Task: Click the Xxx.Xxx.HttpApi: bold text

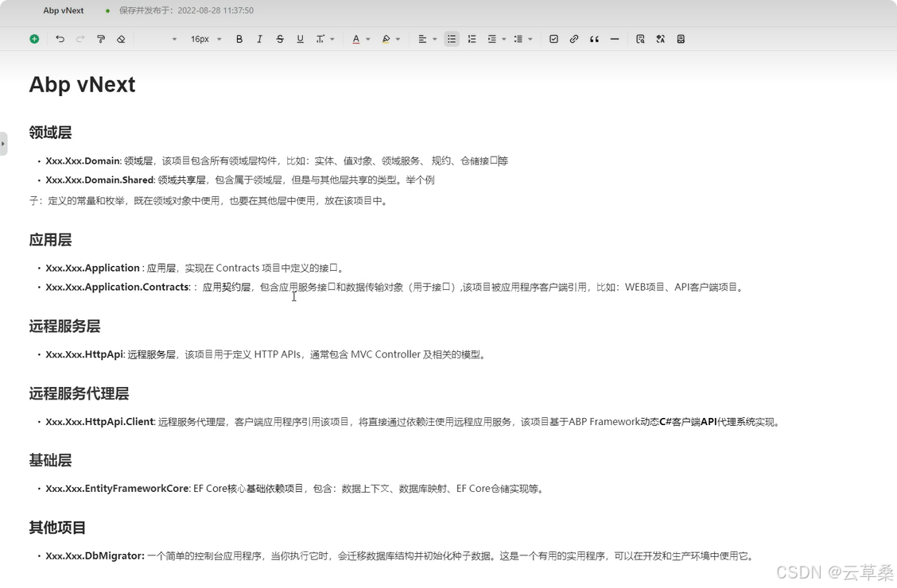Action: coord(85,354)
